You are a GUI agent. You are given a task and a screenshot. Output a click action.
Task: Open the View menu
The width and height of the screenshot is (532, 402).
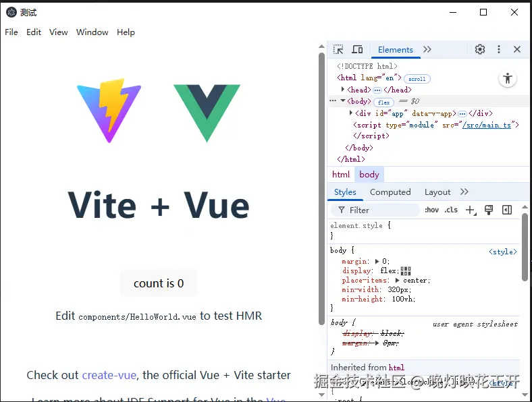[x=58, y=32]
